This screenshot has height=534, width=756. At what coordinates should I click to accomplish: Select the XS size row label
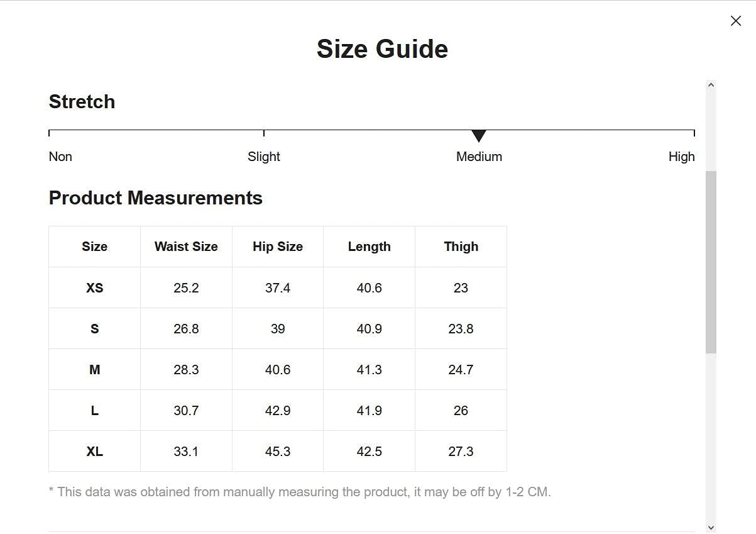(x=94, y=288)
